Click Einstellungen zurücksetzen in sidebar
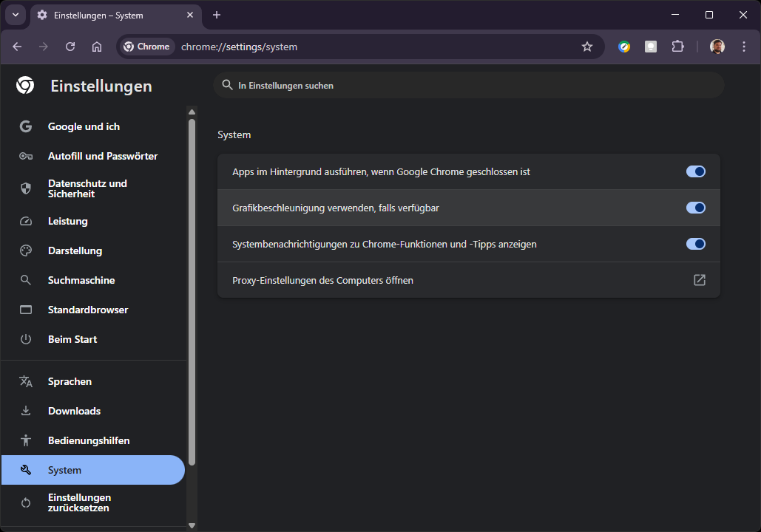 click(x=79, y=502)
